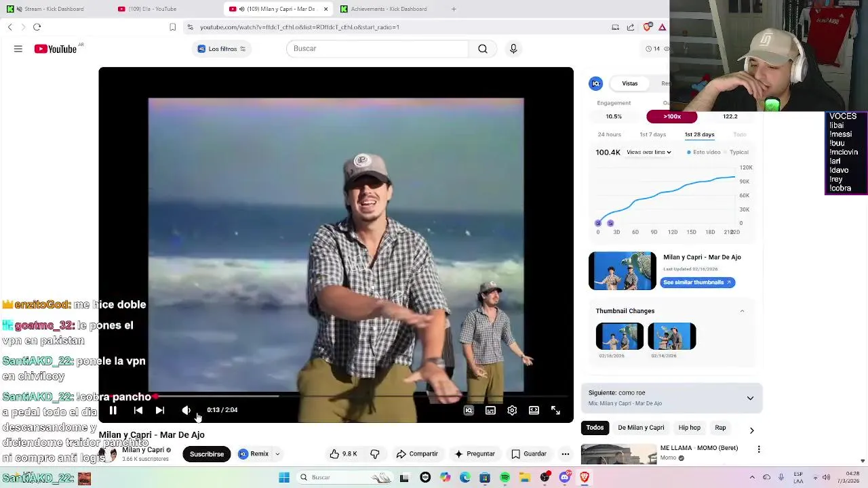Click the vidIQ panel logo icon
The image size is (868, 488).
tap(596, 83)
